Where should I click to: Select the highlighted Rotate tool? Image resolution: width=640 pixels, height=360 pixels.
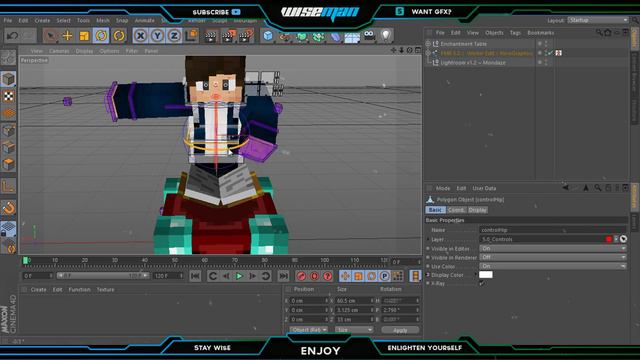coord(101,36)
